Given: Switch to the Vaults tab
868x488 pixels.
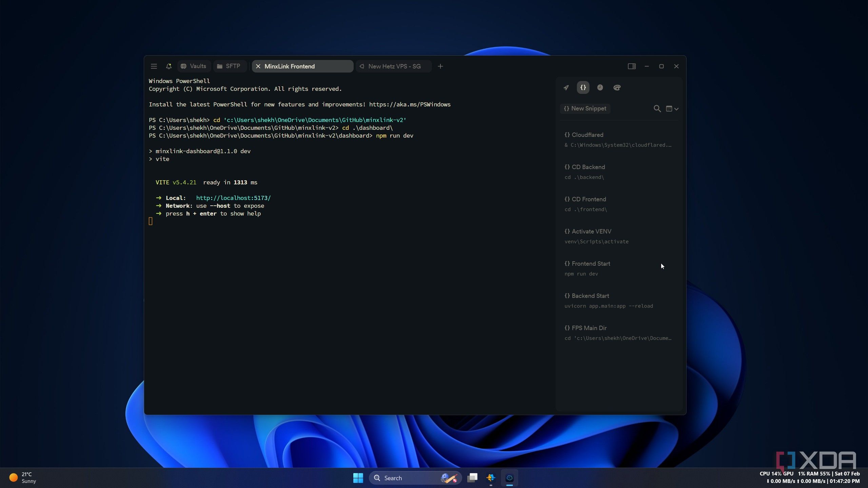Looking at the screenshot, I should tap(194, 66).
